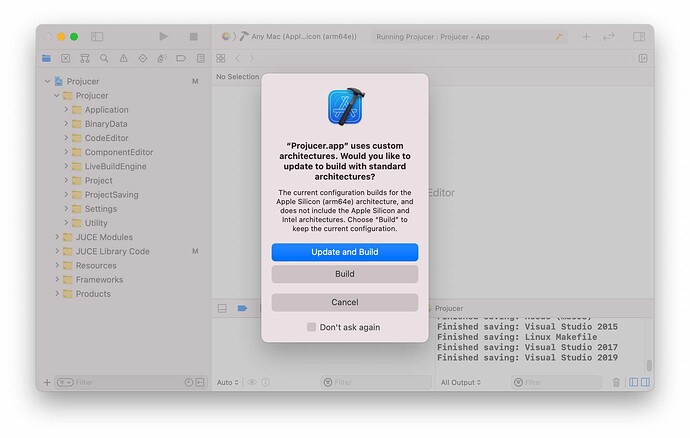Open the Library with the plus icon

pos(586,37)
